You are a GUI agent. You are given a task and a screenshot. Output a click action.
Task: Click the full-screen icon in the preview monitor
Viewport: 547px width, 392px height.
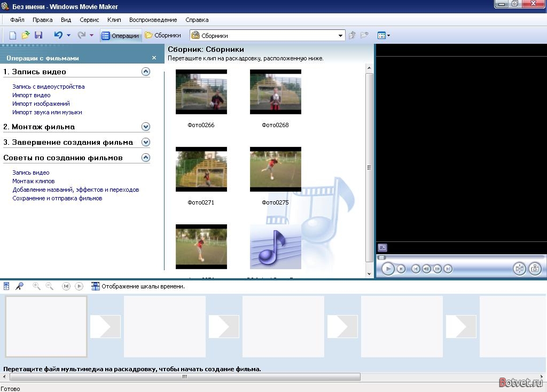click(x=382, y=248)
